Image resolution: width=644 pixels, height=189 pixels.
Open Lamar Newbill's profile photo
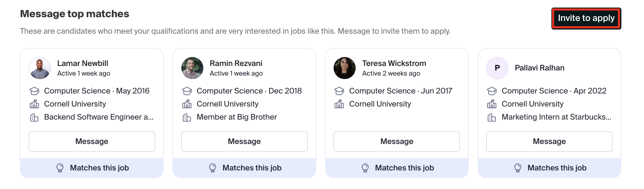(40, 68)
